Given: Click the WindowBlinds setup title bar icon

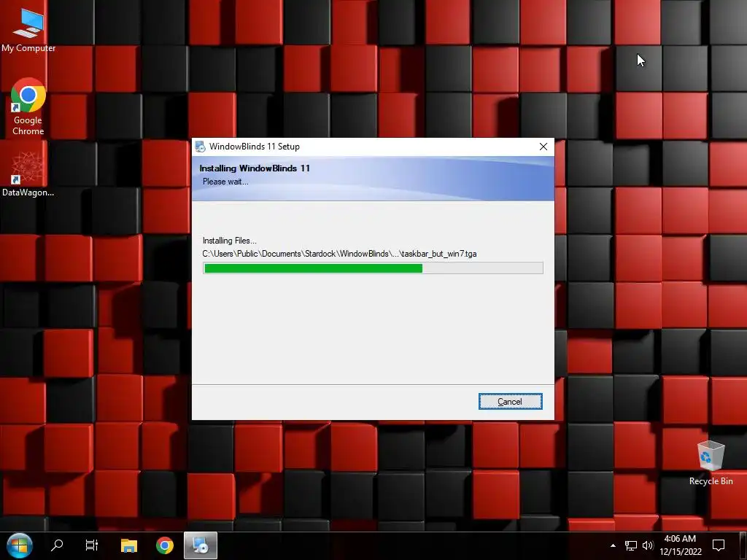Looking at the screenshot, I should point(200,147).
